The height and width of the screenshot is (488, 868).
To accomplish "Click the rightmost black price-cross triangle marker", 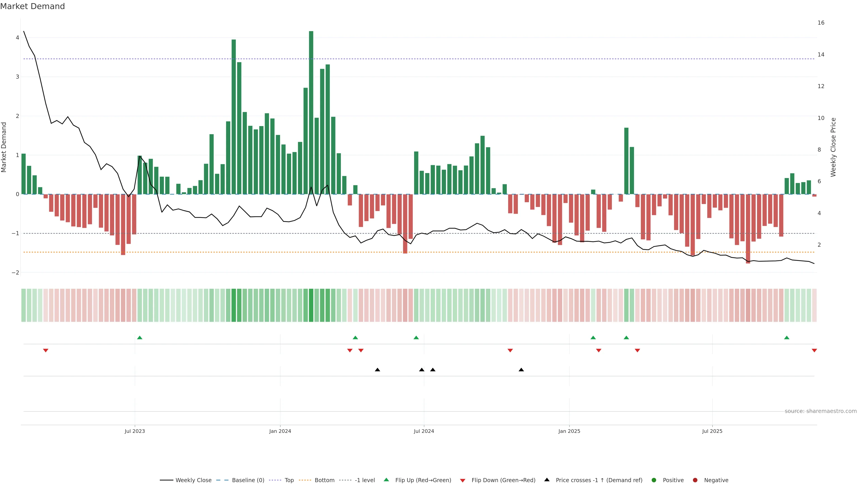I will tap(521, 370).
